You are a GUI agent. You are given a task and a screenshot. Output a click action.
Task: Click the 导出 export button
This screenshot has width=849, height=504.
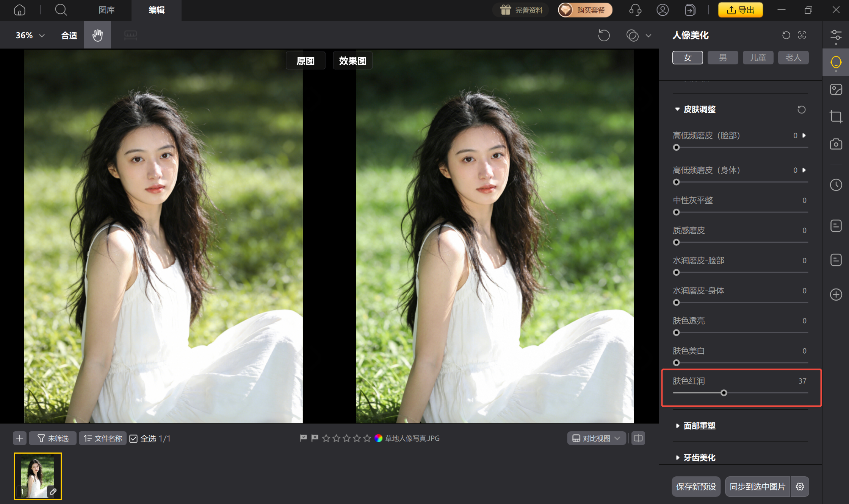point(740,10)
